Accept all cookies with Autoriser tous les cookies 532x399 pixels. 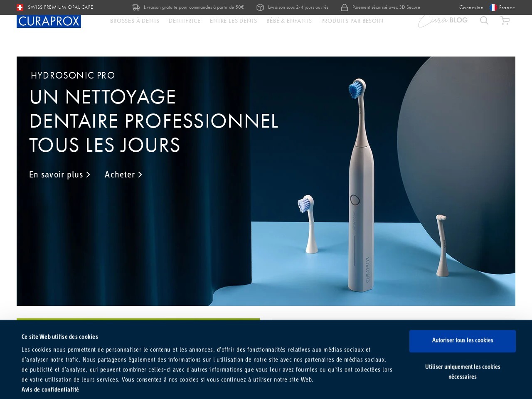point(463,341)
